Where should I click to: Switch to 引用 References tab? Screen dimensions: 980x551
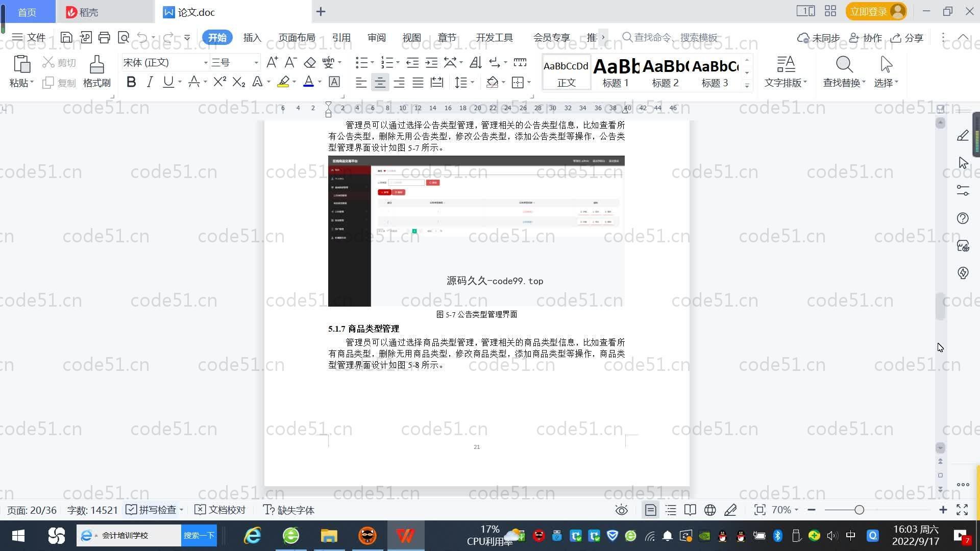point(341,37)
